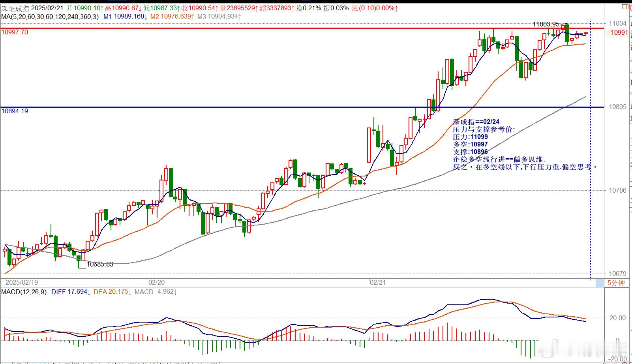Viewport: 632px width, 364px height.
Task: Click the 10895 price axis label
Action: tap(618, 107)
